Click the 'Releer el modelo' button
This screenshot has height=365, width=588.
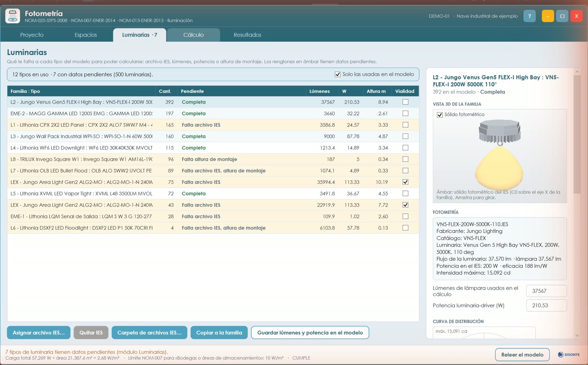[522, 355]
